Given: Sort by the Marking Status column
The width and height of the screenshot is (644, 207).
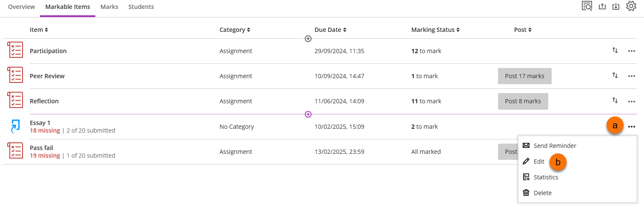Looking at the screenshot, I should [x=435, y=30].
